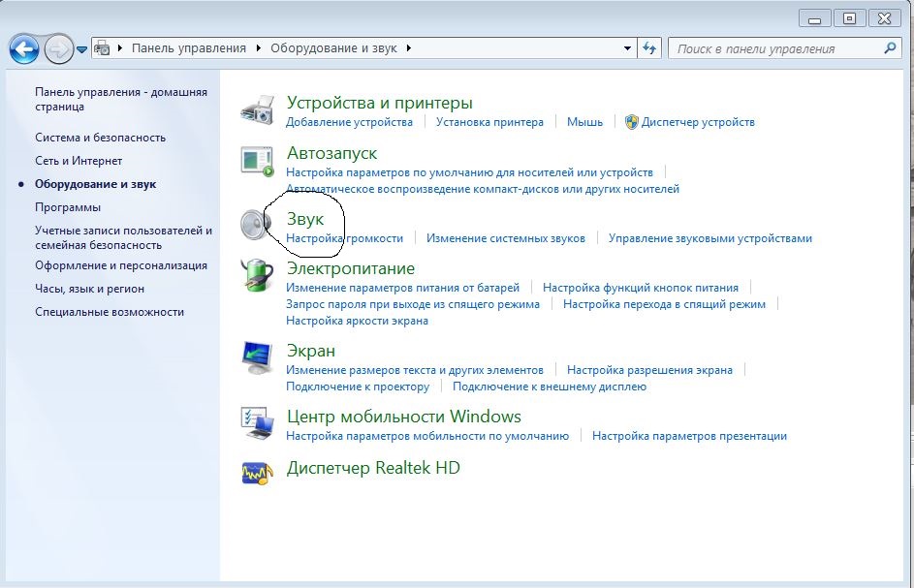914x588 pixels.
Task: Expand the arrow after Оборудование и звук
Action: tap(409, 48)
